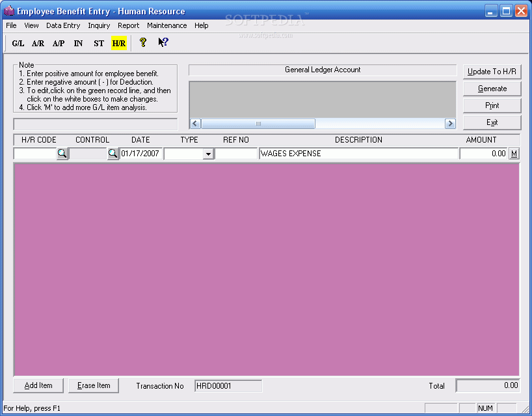Open help with the yellow question-mark icon
The width and height of the screenshot is (532, 416).
point(143,43)
